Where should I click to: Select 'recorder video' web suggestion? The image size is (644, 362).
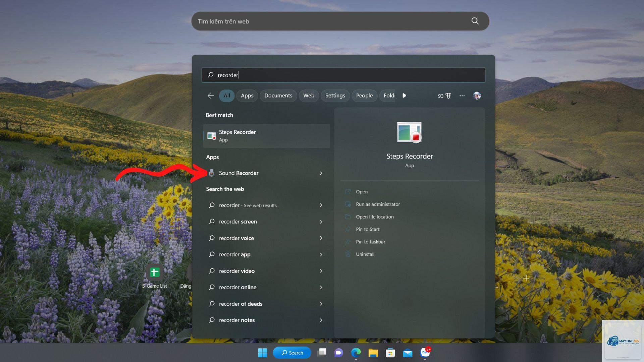[x=236, y=271]
